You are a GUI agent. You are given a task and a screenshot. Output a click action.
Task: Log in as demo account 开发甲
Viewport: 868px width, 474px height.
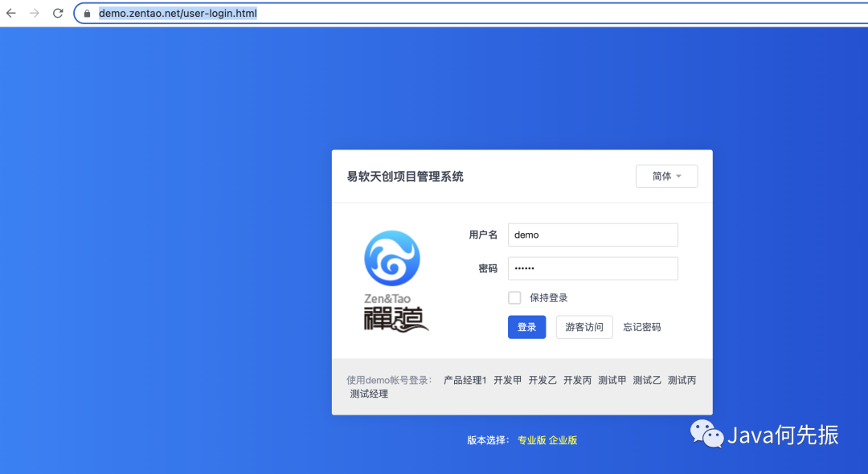coord(508,381)
